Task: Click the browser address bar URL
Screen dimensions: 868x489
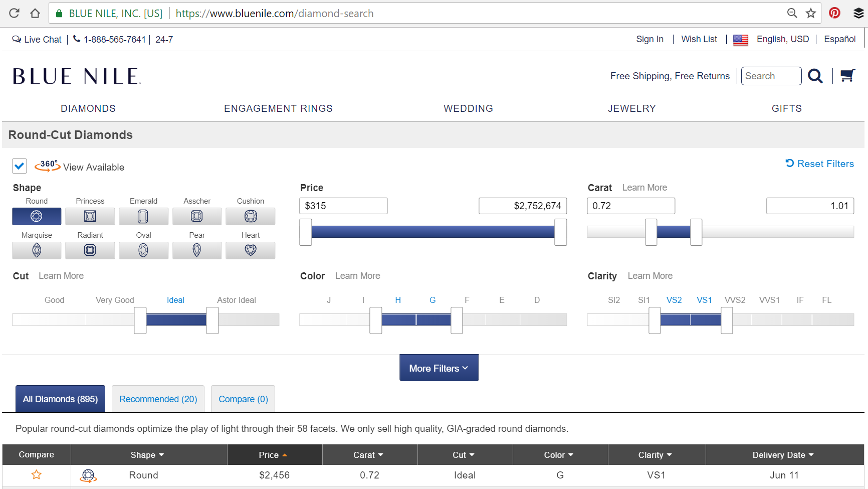Action: [275, 14]
